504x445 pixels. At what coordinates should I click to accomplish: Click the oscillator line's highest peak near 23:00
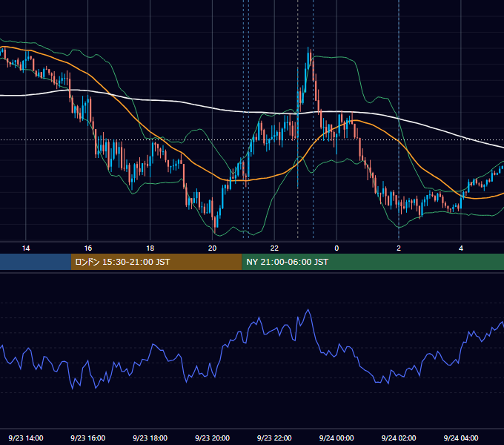308,310
